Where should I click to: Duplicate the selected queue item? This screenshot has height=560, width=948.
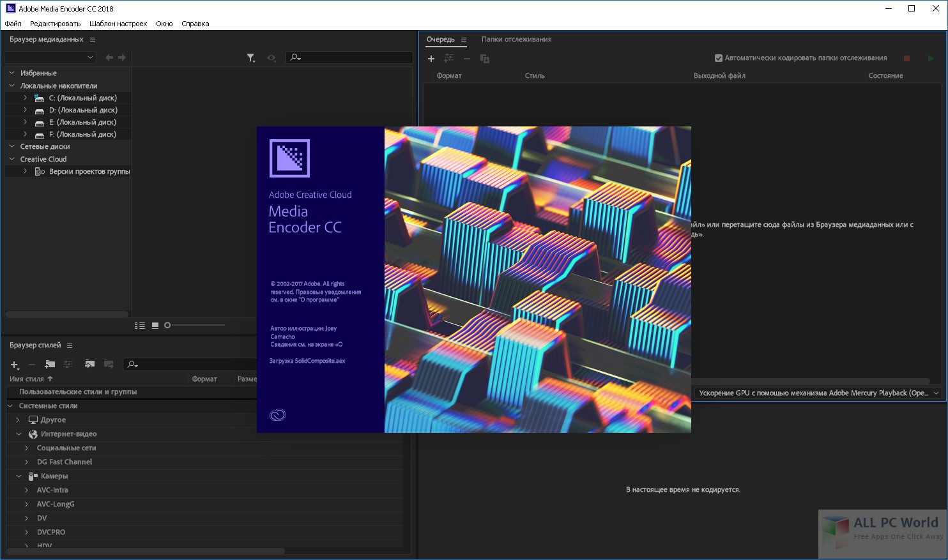coord(485,59)
